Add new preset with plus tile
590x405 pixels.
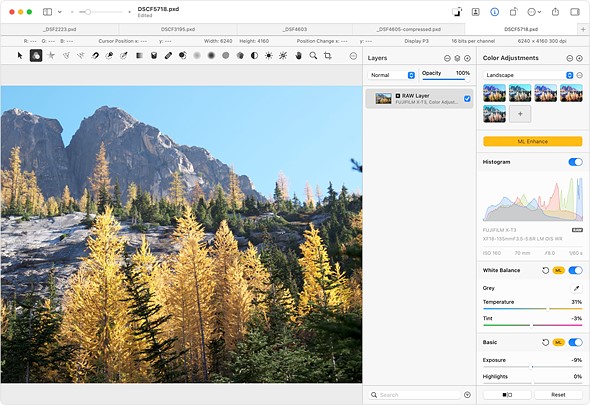pos(520,114)
